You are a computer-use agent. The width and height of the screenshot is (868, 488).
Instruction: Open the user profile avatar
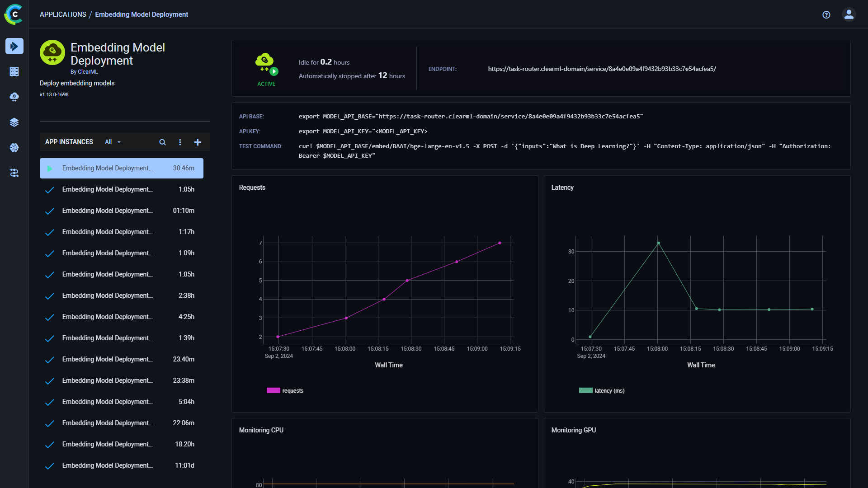(849, 14)
